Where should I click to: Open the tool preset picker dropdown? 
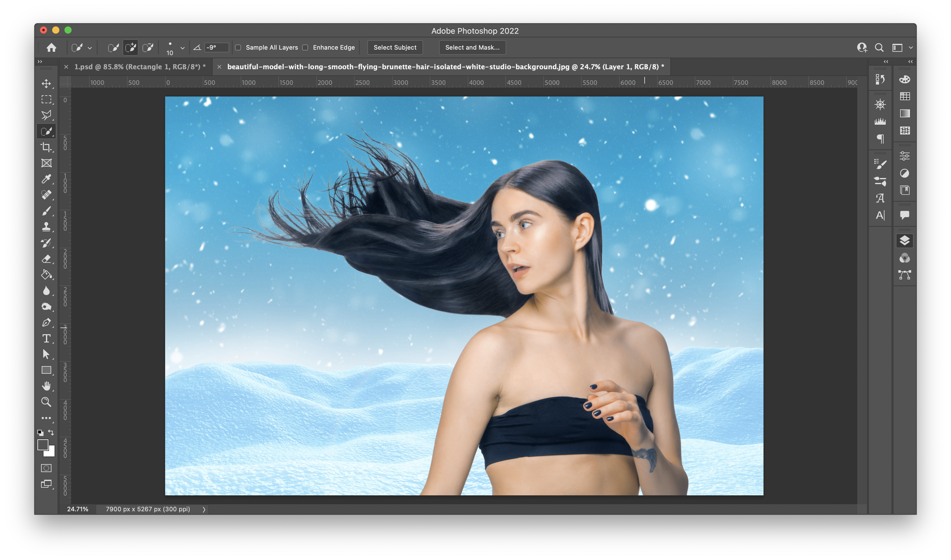pyautogui.click(x=90, y=48)
